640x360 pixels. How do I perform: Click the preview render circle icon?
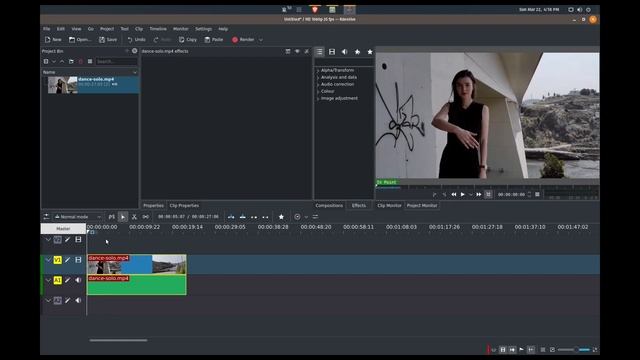click(297, 217)
